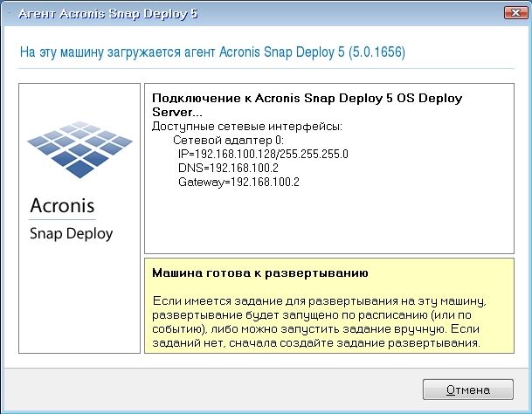
Task: Select the heading with version 5.0.1656
Action: [212, 52]
